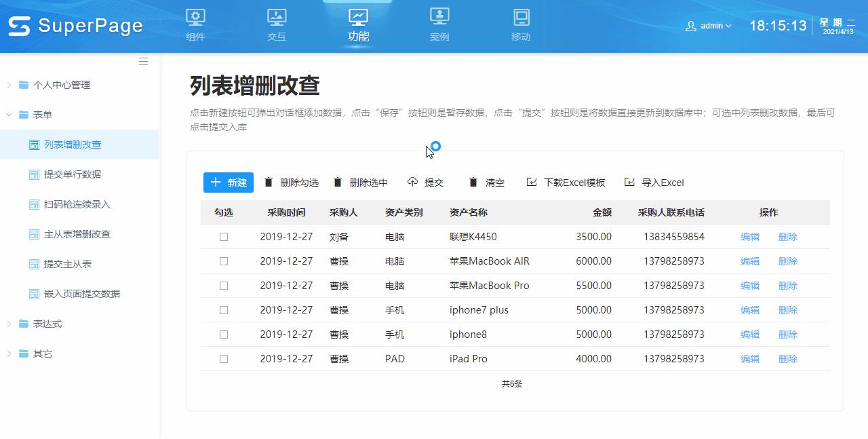The width and height of the screenshot is (868, 439).
Task: Click 编辑 for 联想K4450 row
Action: (750, 237)
